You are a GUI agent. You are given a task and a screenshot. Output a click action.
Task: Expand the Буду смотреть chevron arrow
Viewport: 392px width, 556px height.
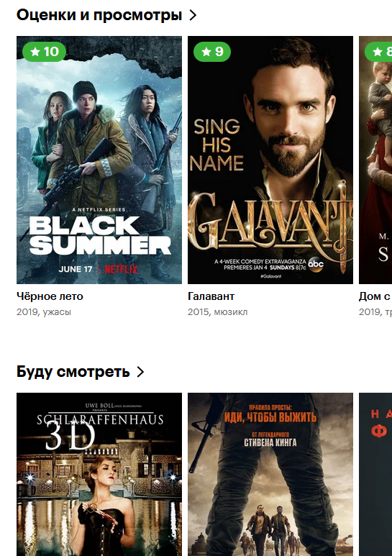pos(140,372)
